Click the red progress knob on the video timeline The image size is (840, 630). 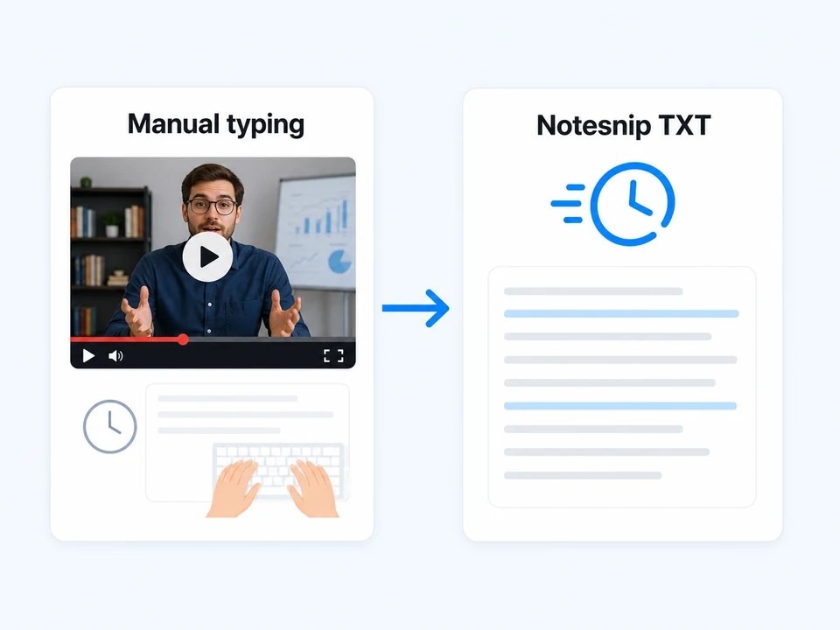183,339
